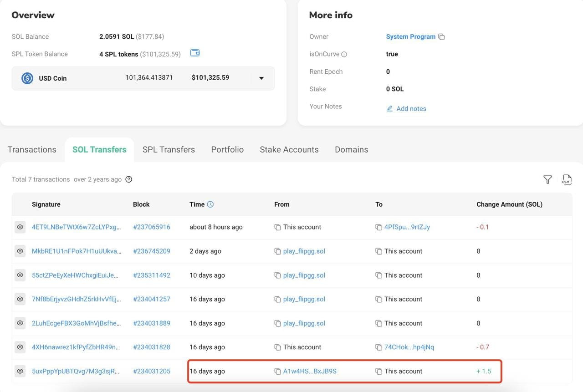Screen dimensions: 583x392
Task: Select the SOL Transfers tab
Action: pos(99,150)
